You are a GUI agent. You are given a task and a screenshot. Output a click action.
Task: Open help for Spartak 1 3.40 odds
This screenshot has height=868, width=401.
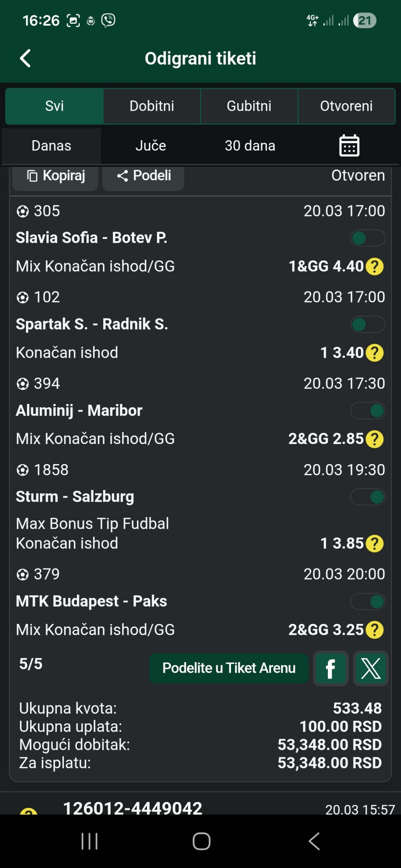375,353
